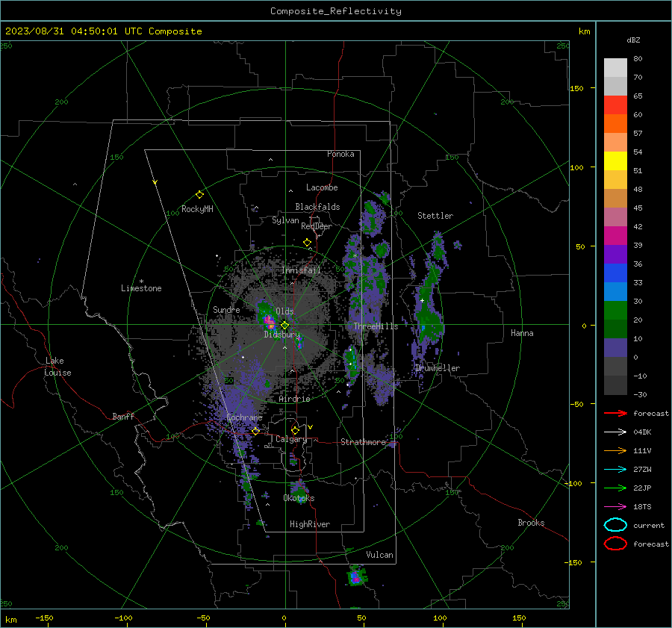Click the Vulcan label

(380, 555)
